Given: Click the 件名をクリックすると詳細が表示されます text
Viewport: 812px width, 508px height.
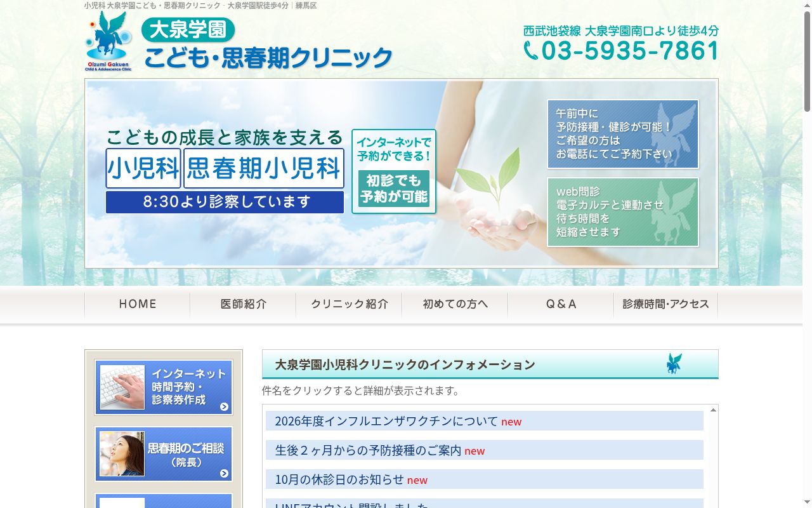Looking at the screenshot, I should point(361,391).
